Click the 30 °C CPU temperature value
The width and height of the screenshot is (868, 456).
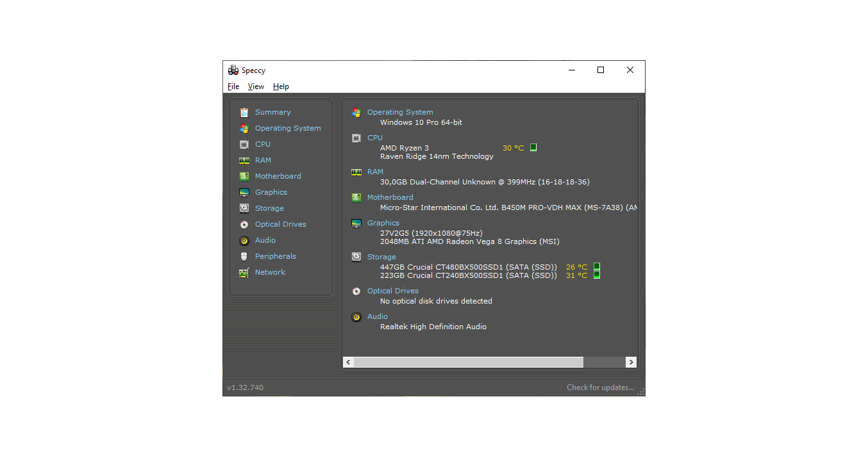coord(513,148)
